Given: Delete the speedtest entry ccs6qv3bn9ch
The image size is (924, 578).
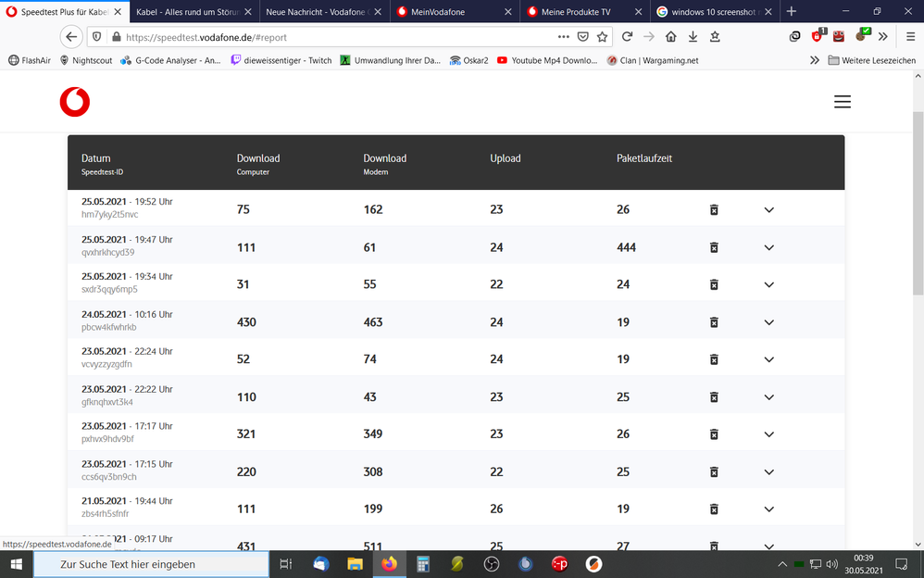Looking at the screenshot, I should [x=714, y=471].
